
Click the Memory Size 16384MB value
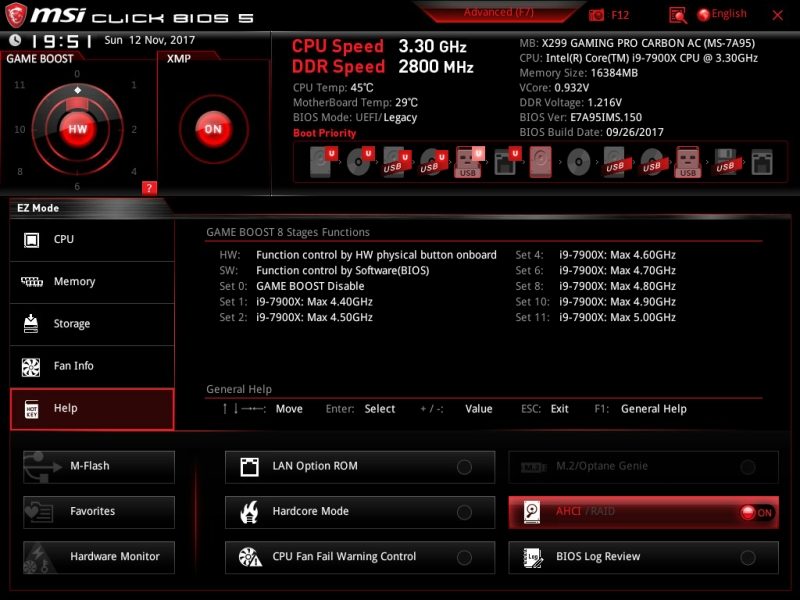[x=614, y=73]
